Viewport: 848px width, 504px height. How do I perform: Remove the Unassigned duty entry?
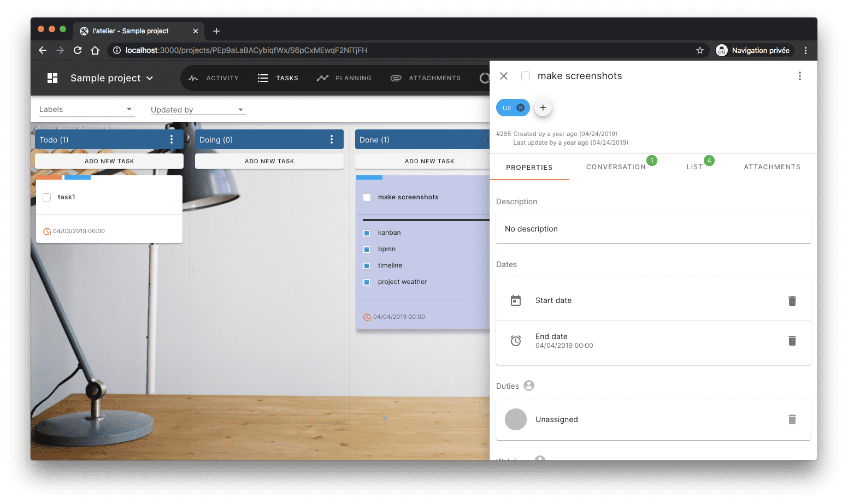click(792, 419)
